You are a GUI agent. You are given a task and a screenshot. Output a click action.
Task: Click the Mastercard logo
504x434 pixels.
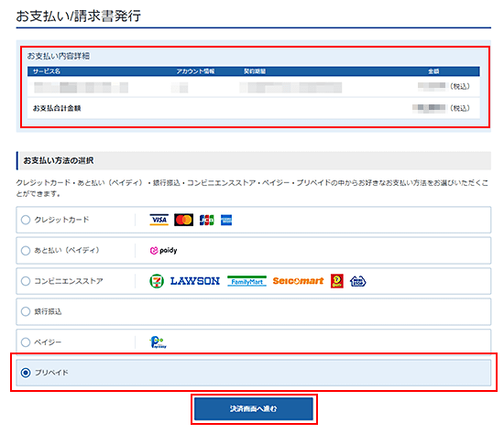(183, 220)
